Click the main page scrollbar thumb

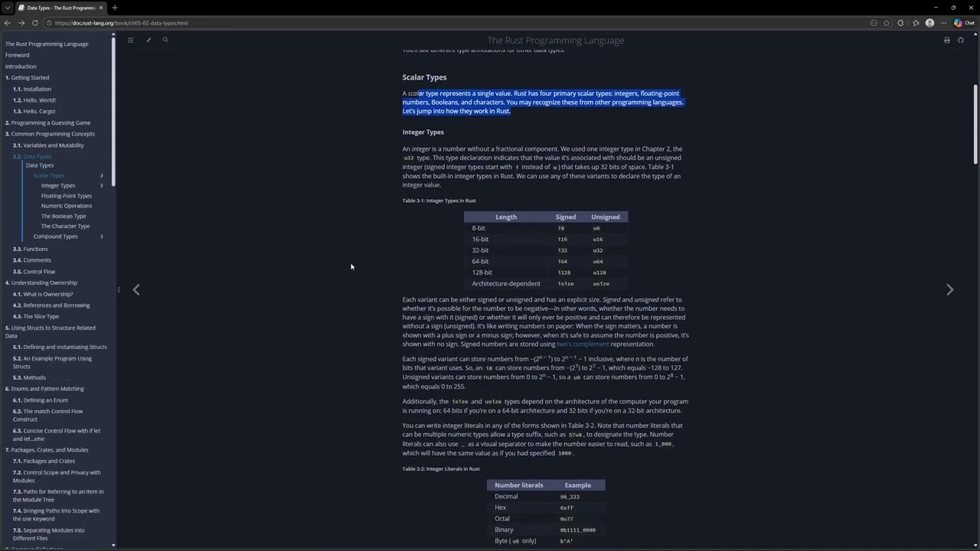tap(975, 122)
